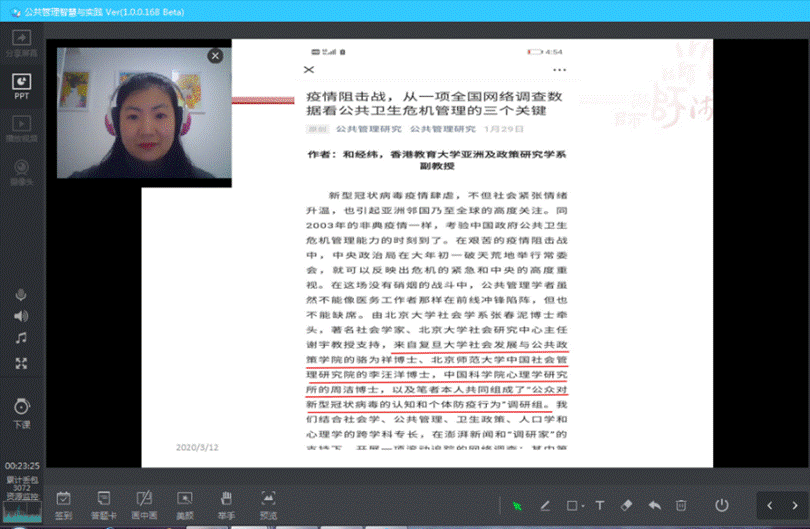Click the share screen (分享屏幕) icon
Screen dimensions: 810x529
(21, 43)
